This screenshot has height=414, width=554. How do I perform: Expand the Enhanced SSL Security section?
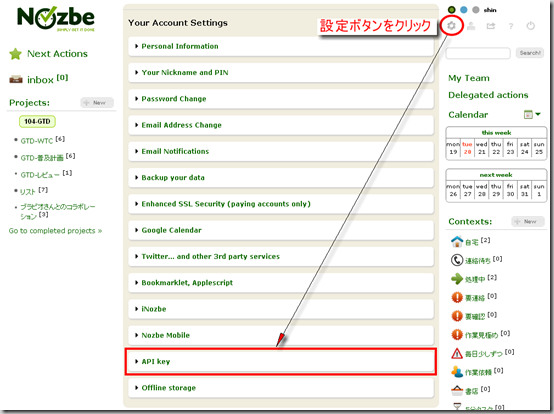pos(281,204)
